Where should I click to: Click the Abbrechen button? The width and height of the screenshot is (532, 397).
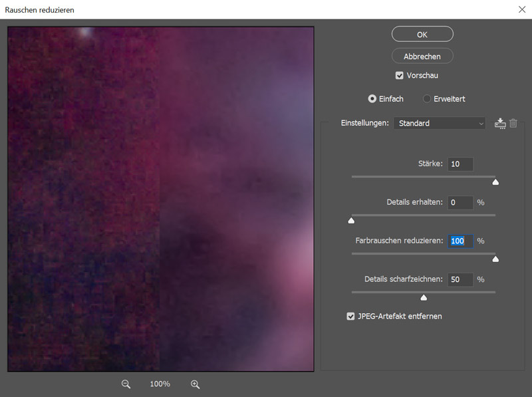[x=422, y=56]
